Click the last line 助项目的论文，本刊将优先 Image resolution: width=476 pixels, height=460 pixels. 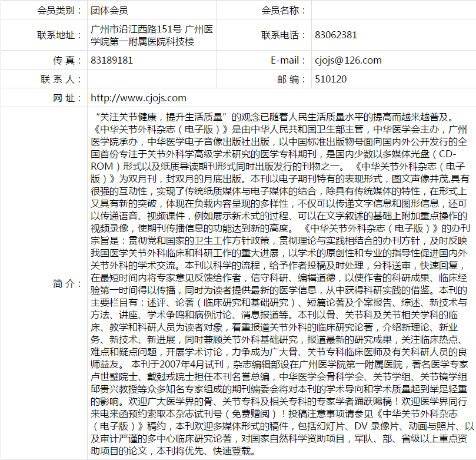coord(173,451)
